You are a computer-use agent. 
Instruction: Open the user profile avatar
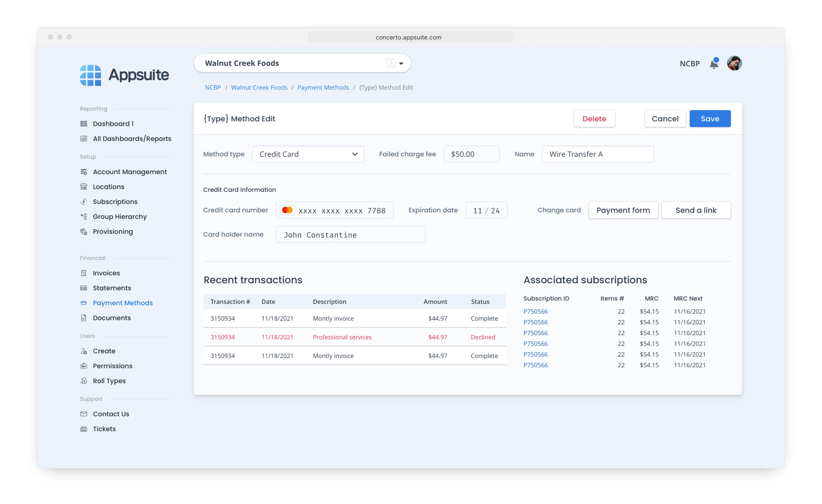734,63
